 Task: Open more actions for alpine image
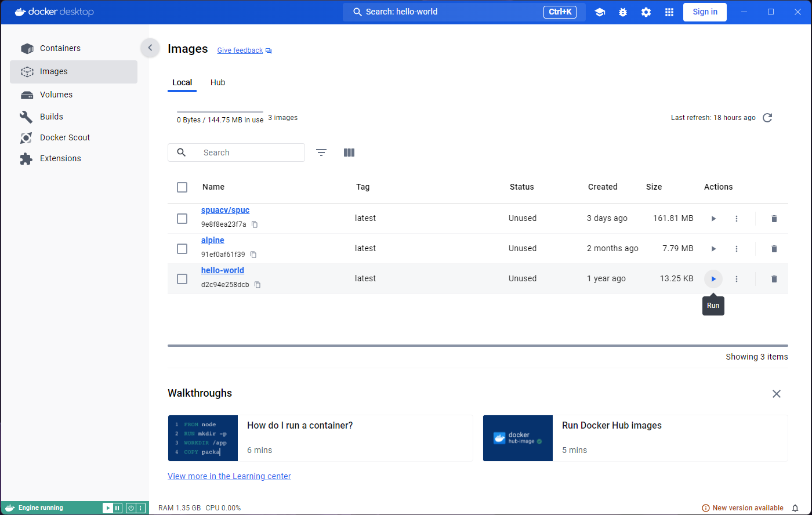737,249
